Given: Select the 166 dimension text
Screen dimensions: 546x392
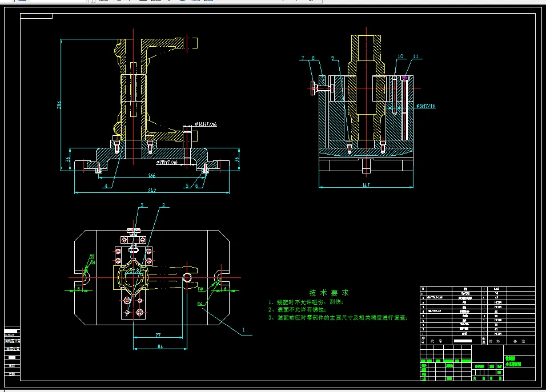Looking at the screenshot, I should pyautogui.click(x=152, y=175).
